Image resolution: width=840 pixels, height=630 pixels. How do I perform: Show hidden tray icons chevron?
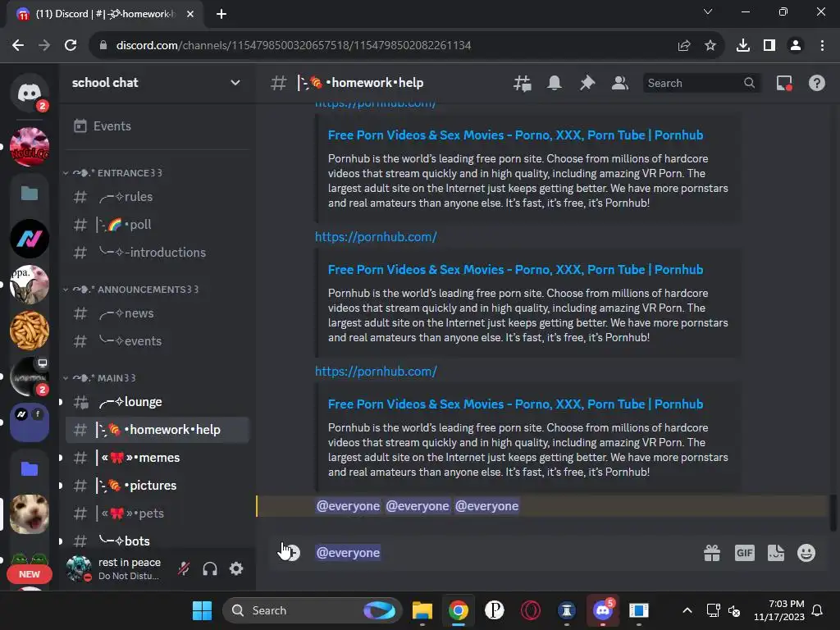tap(687, 610)
